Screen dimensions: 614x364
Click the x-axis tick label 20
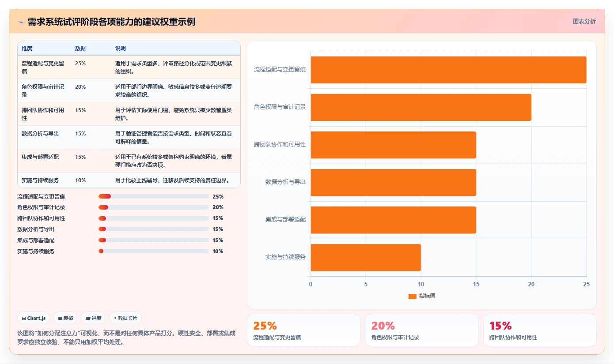tap(531, 285)
